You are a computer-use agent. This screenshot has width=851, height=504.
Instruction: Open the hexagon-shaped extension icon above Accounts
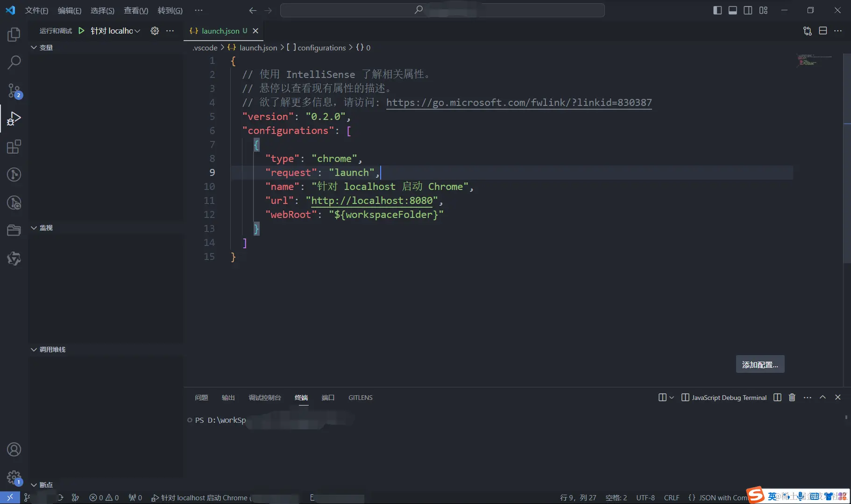pos(14,259)
